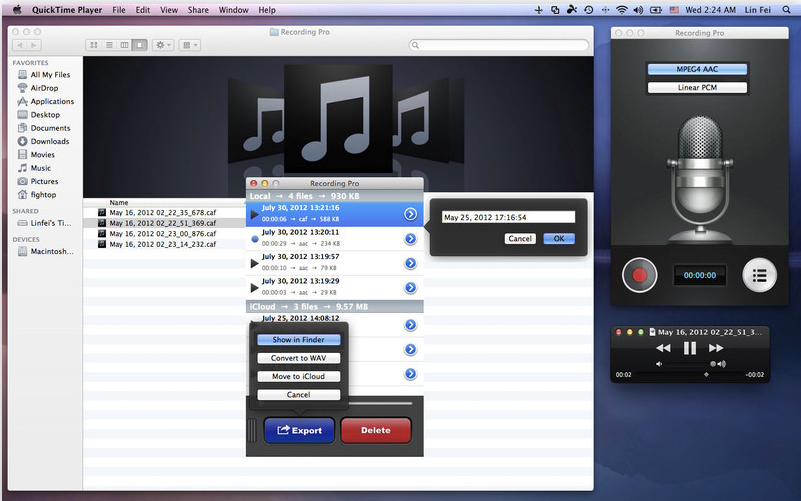Open details arrow for July 30 13:19:57 recording
801x501 pixels.
click(x=410, y=263)
